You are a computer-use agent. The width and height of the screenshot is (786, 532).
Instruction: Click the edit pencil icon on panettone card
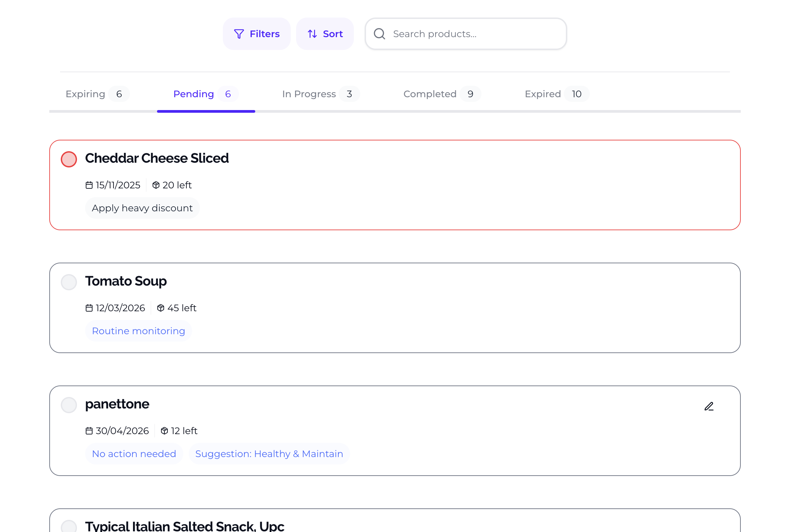[x=709, y=406]
